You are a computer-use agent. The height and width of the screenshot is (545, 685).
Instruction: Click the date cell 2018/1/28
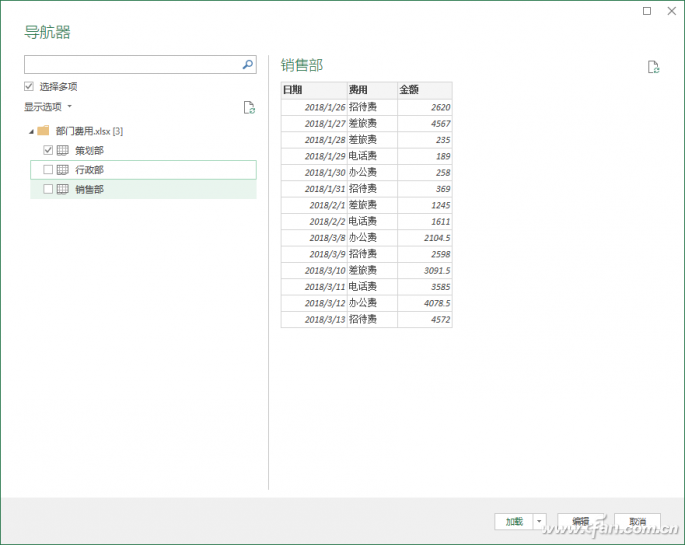[x=314, y=140]
